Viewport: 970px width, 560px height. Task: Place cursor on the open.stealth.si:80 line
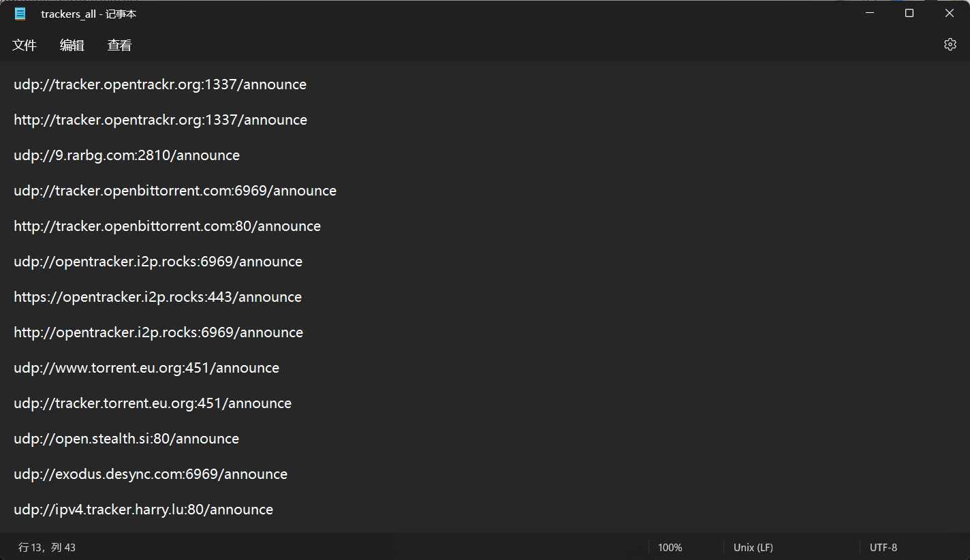tap(127, 439)
